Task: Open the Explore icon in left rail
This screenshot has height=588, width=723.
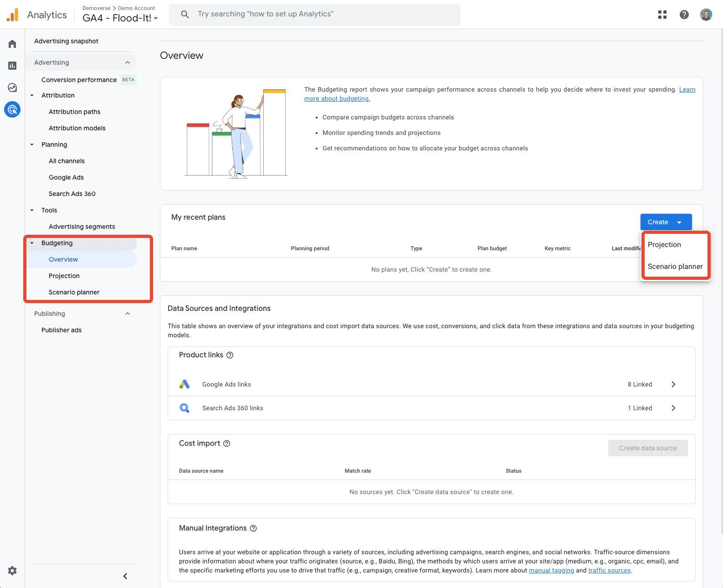Action: [12, 88]
